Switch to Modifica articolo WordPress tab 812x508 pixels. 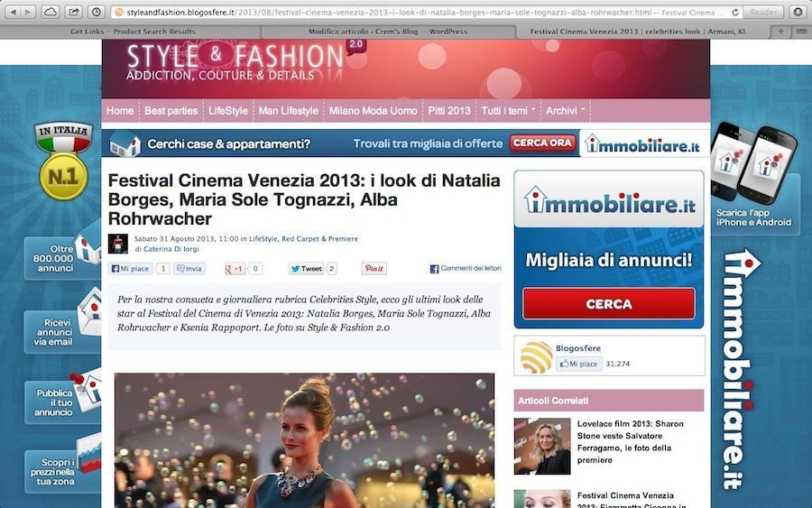pyautogui.click(x=388, y=32)
